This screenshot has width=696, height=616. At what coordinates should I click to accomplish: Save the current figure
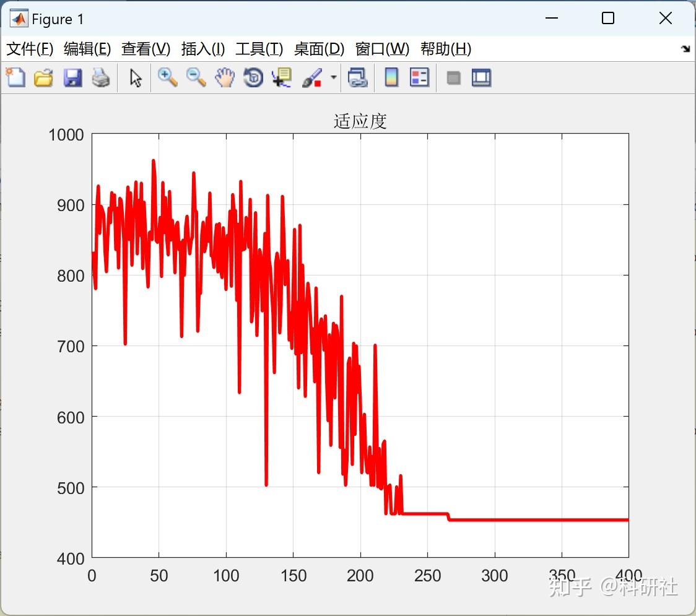coord(72,77)
